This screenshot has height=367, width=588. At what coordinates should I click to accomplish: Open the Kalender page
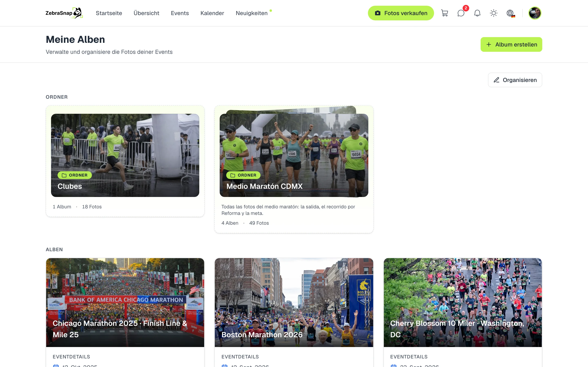[x=212, y=13]
